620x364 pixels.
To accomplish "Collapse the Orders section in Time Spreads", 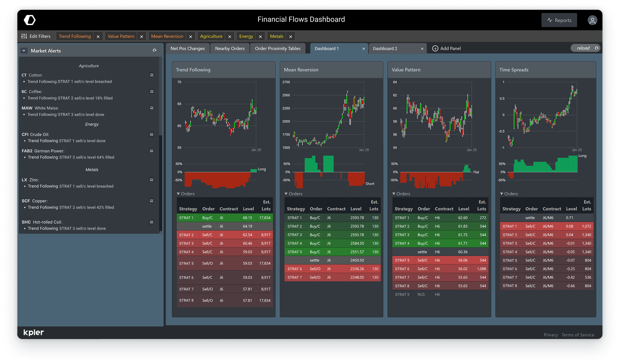I will pos(501,194).
